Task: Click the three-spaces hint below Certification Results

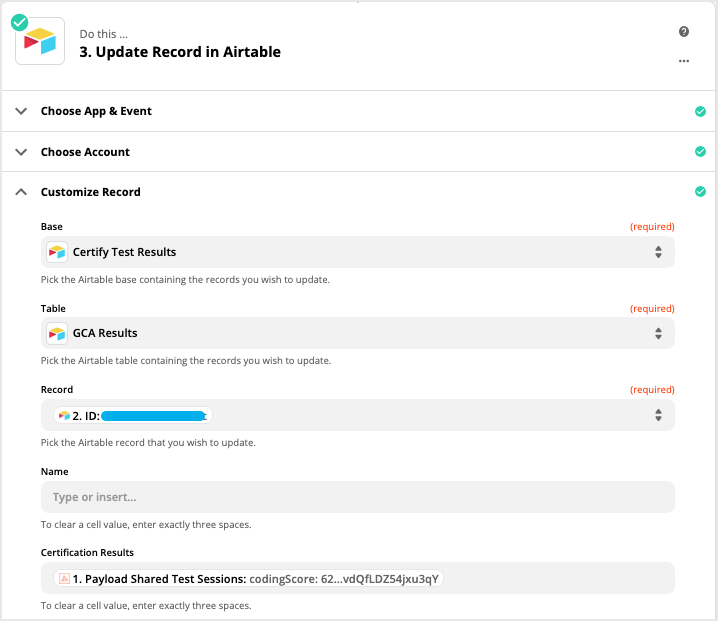Action: click(146, 606)
